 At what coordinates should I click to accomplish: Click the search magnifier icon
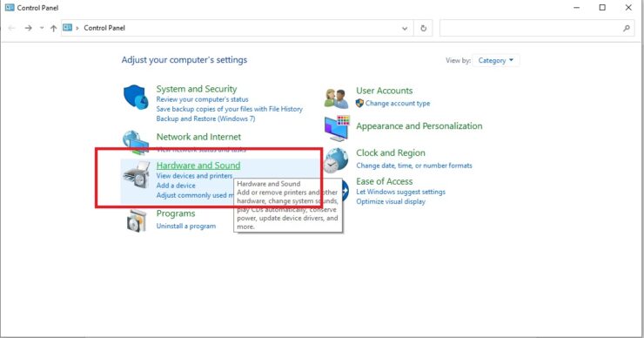627,28
